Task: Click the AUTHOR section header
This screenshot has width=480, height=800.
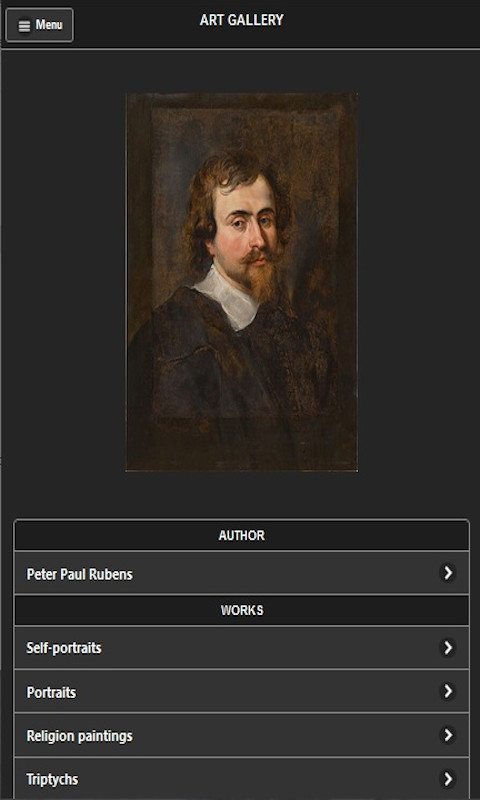Action: coord(241,535)
